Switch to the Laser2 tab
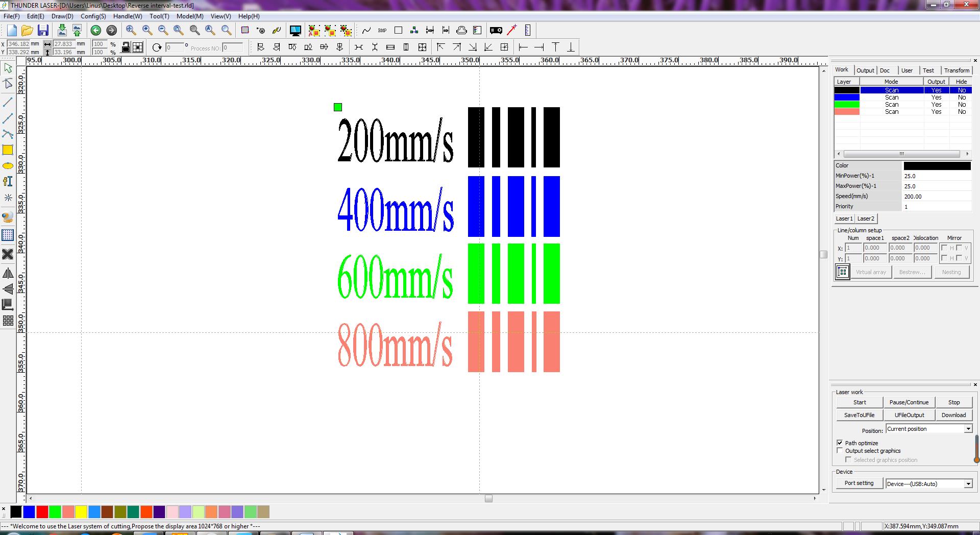The image size is (980, 535). pyautogui.click(x=865, y=218)
